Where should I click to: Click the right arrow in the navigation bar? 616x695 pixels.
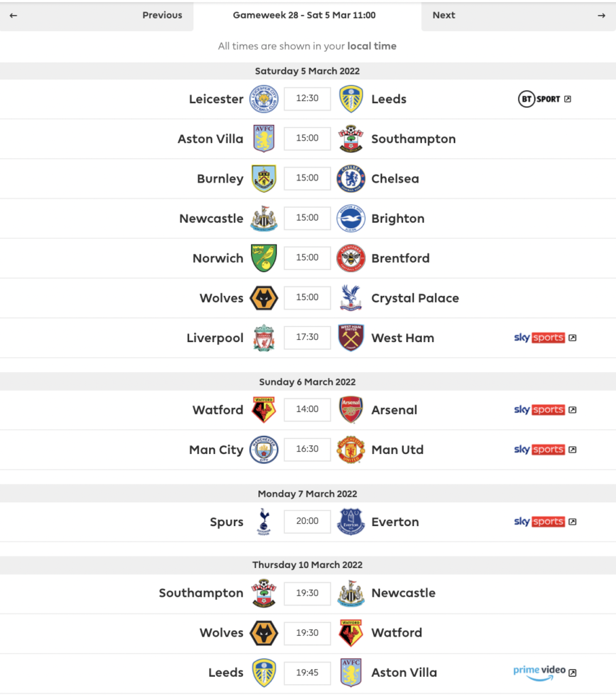pyautogui.click(x=603, y=15)
